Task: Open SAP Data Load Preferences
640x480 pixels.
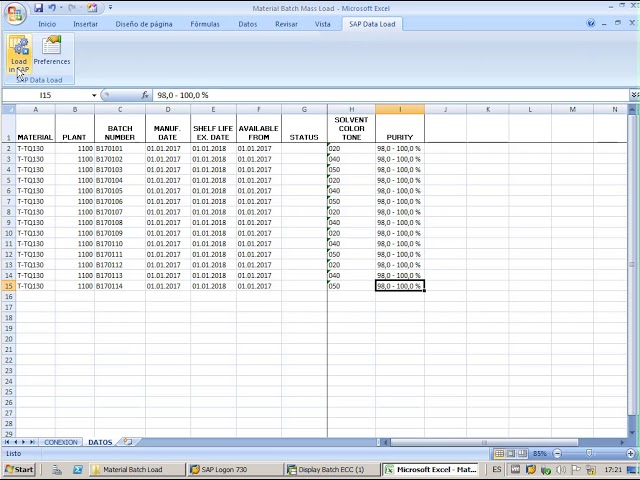Action: (52, 51)
